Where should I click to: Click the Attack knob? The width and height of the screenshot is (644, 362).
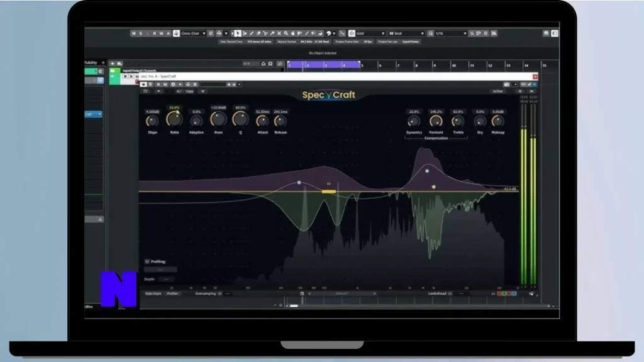pyautogui.click(x=262, y=121)
